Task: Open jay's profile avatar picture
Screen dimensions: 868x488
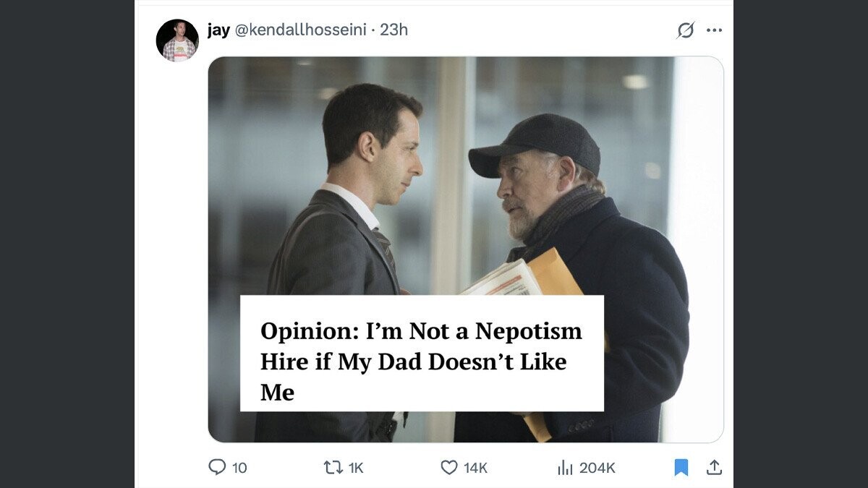Action: [177, 40]
